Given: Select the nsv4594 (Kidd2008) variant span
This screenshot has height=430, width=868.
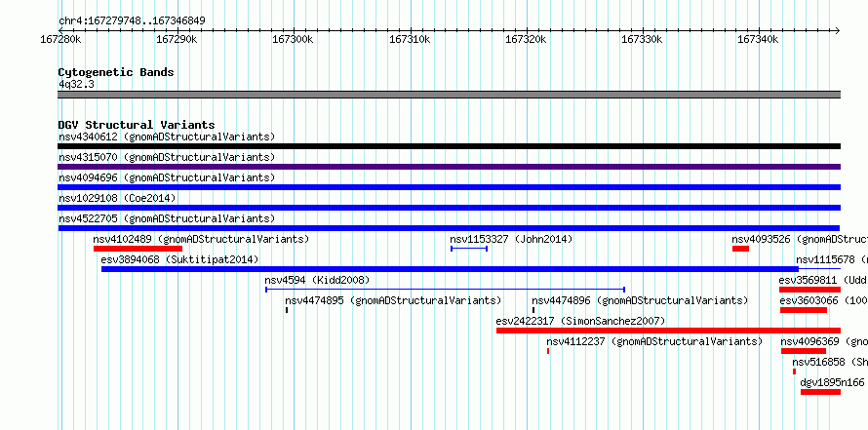Looking at the screenshot, I should coord(445,290).
